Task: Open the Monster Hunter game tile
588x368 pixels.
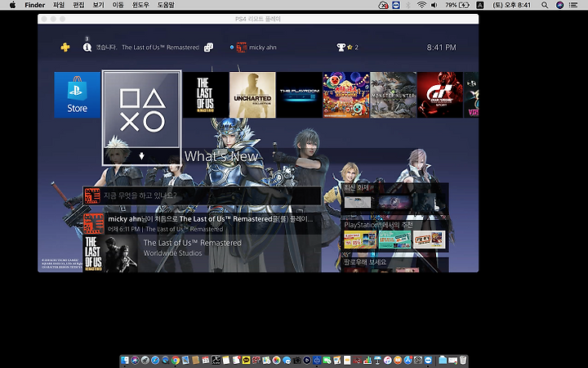Action: click(x=393, y=95)
